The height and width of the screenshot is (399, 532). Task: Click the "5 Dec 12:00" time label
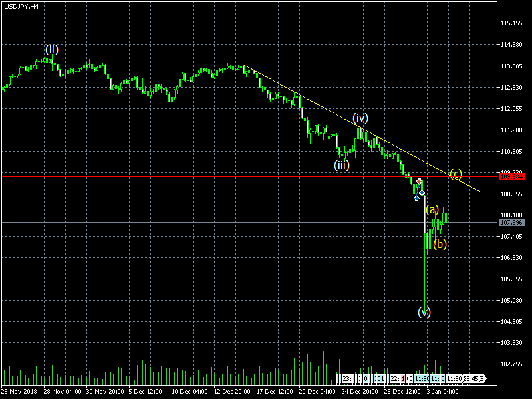(145, 392)
